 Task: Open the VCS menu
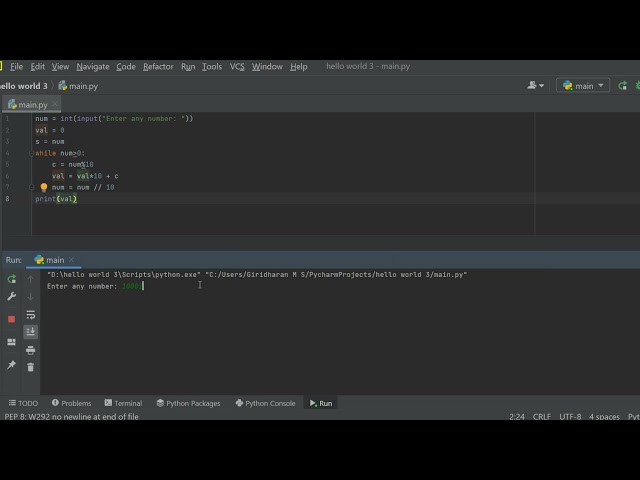[x=237, y=67]
